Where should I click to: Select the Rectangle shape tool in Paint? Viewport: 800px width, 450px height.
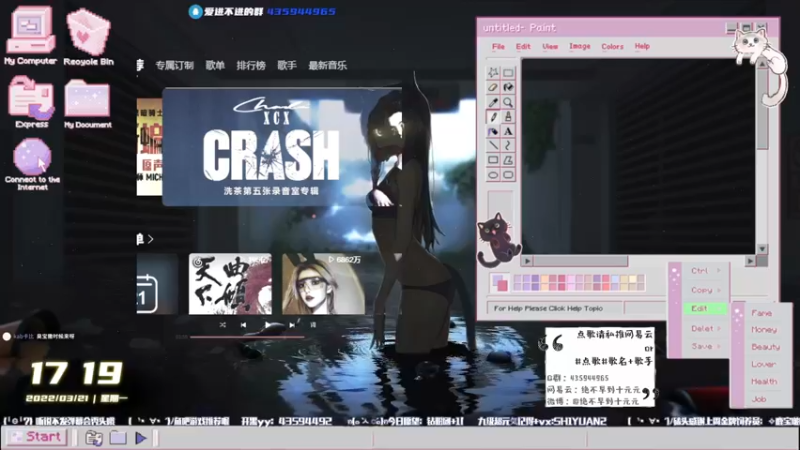coord(493,160)
